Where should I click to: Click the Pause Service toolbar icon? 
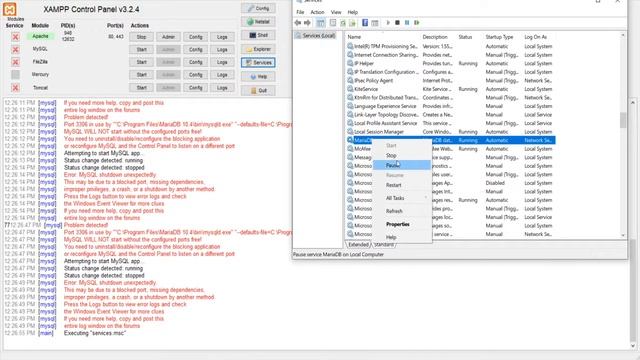pyautogui.click(x=407, y=23)
